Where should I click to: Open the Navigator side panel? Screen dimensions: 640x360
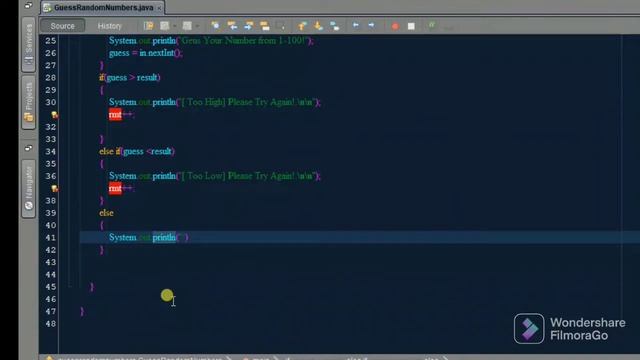click(29, 189)
